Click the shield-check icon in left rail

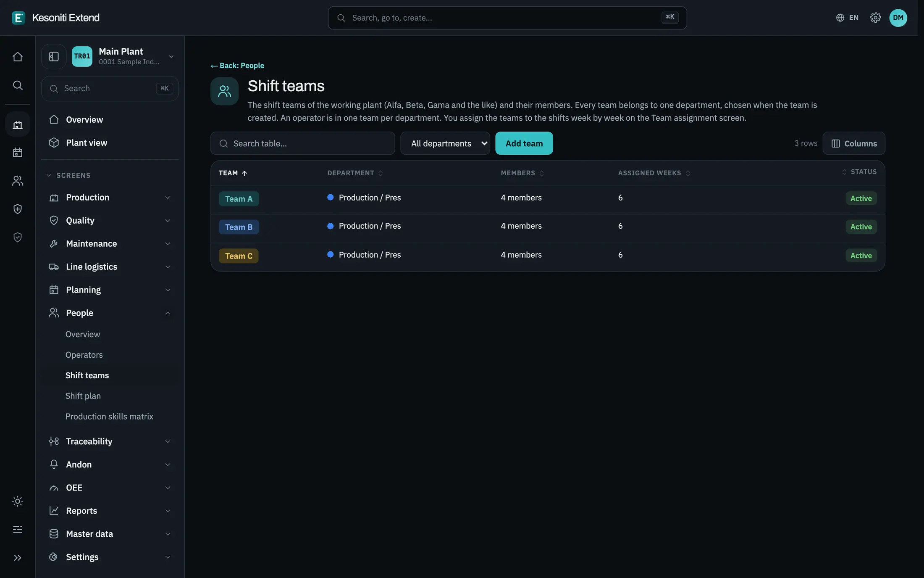coord(17,237)
